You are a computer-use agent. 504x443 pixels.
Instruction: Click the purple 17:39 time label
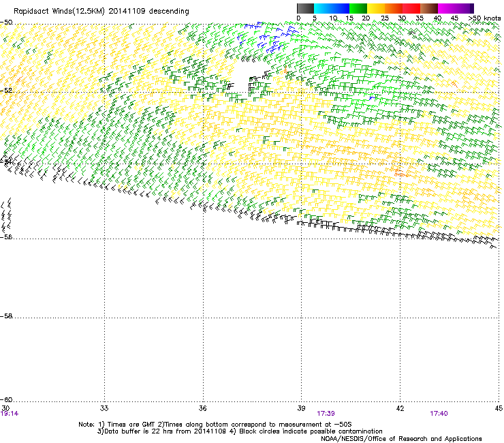coord(326,414)
